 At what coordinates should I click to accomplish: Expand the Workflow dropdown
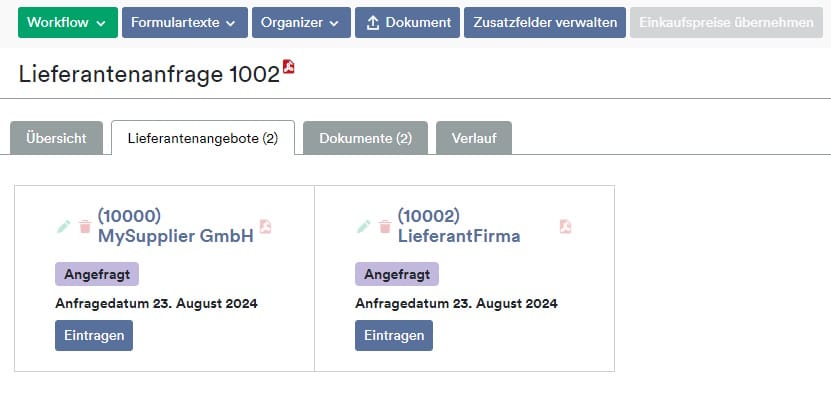click(x=68, y=22)
